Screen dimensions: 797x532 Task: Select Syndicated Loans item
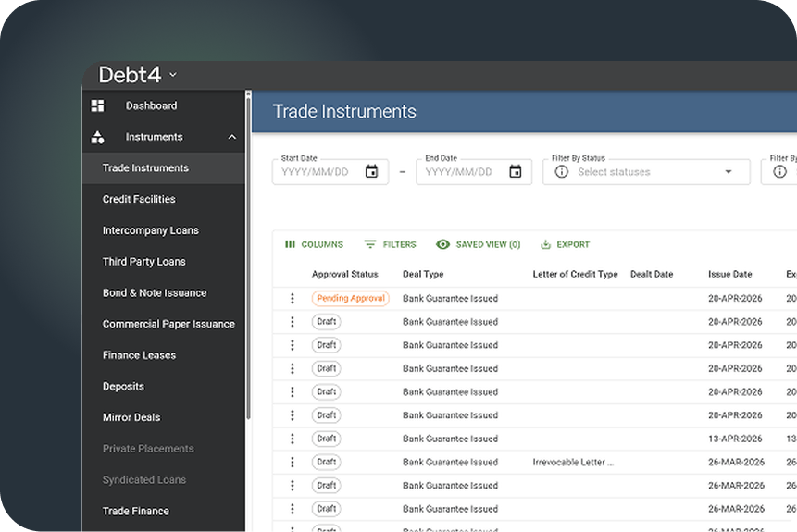pos(164,479)
